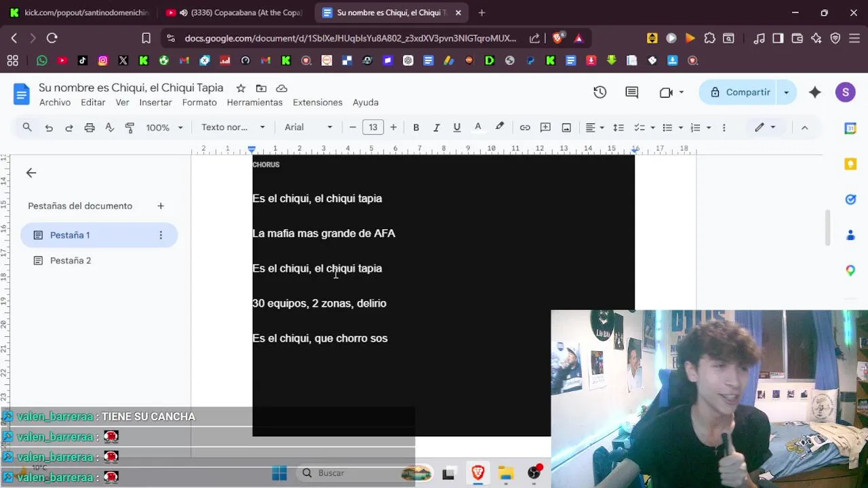Open Pestaña 1 options menu
Image resolution: width=868 pixels, height=488 pixels.
pos(161,235)
